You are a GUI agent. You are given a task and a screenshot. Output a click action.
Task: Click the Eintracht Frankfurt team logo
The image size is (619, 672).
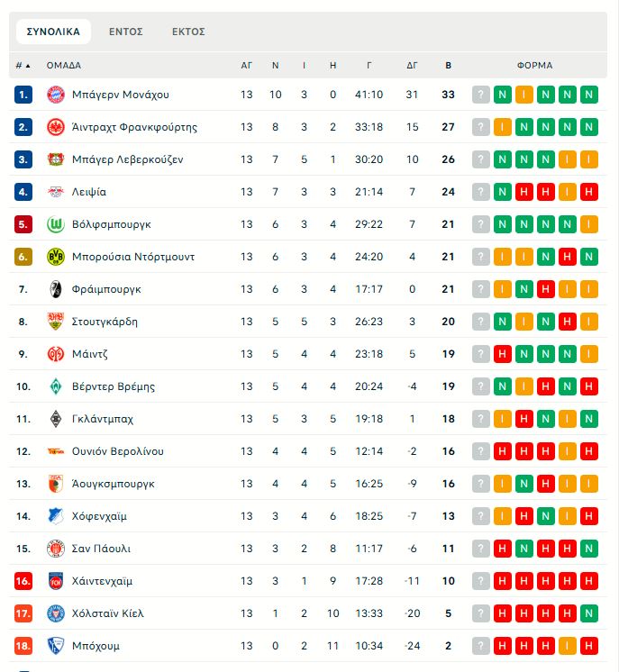tap(56, 127)
